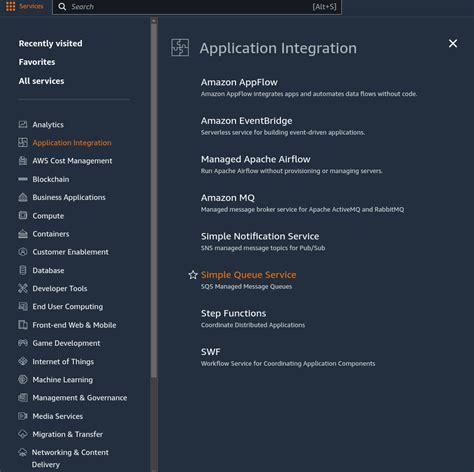Click the Services grid icon
This screenshot has width=474, height=472.
11,6
